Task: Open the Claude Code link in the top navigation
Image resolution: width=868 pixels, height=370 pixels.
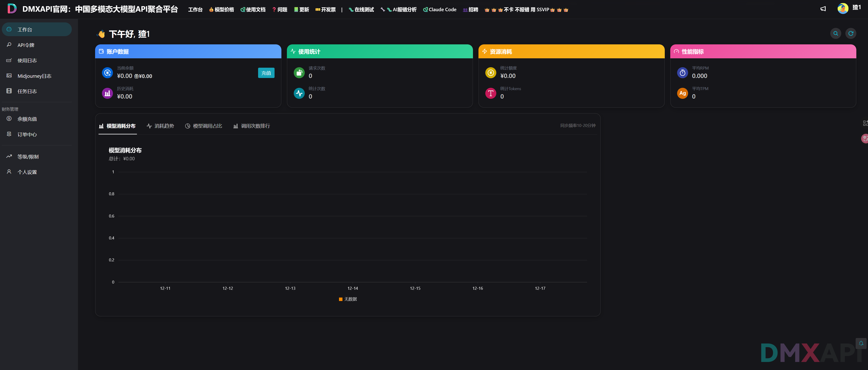Action: [439, 10]
